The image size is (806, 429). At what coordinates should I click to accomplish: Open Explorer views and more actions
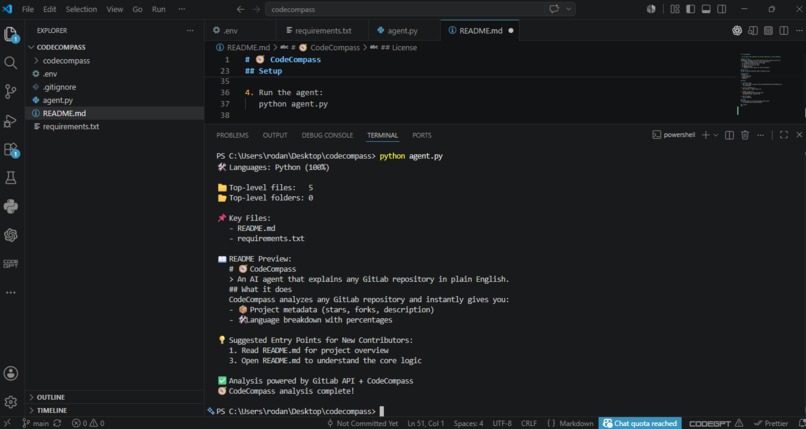(190, 30)
